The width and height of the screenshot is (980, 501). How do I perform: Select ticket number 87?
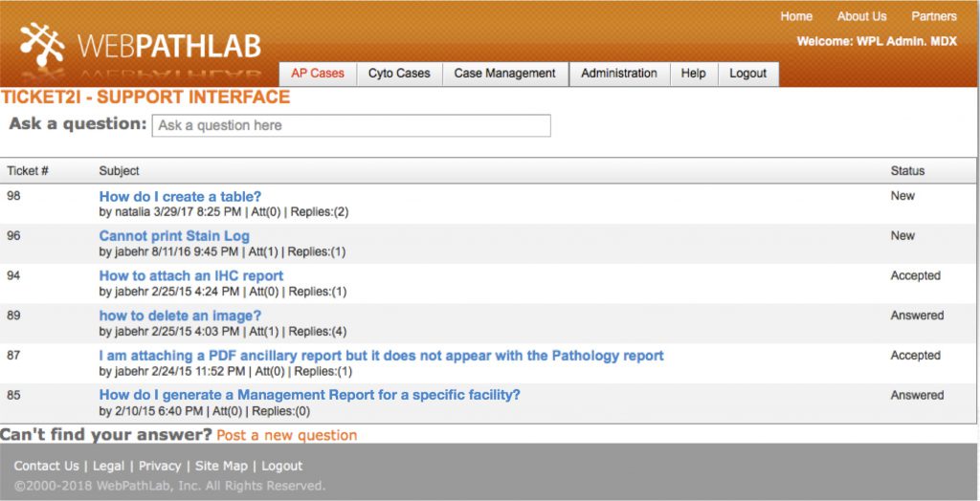(x=13, y=356)
